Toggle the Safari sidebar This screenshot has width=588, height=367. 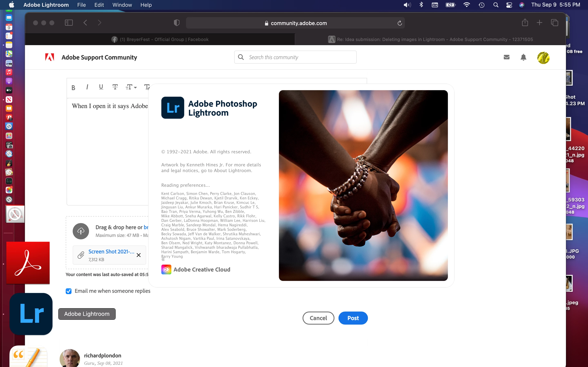69,23
